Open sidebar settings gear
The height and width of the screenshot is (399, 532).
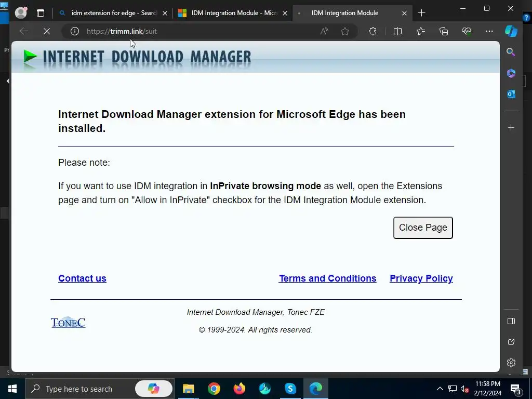[x=511, y=363]
